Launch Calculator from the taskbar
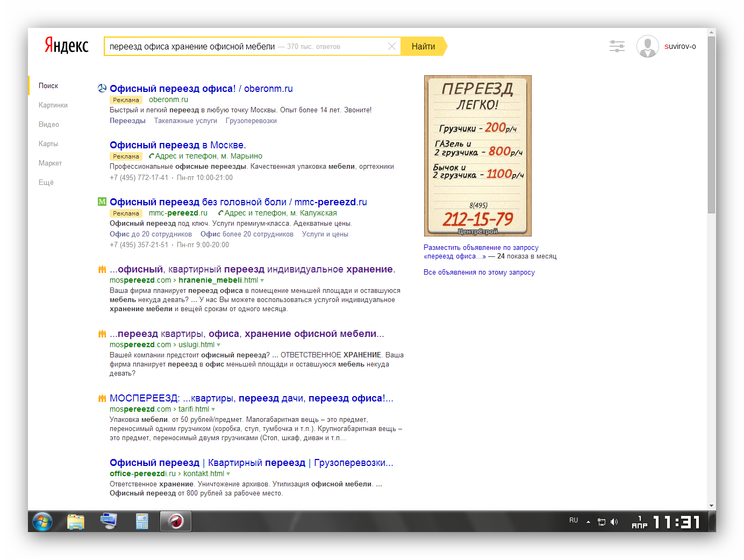Viewport: 744px width, 560px height. (x=142, y=521)
